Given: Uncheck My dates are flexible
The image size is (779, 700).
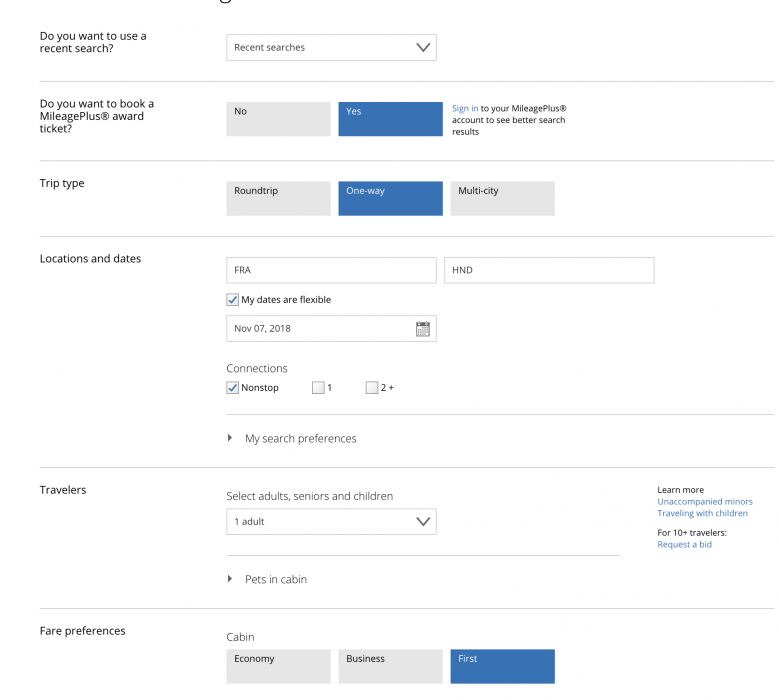Looking at the screenshot, I should 233,300.
